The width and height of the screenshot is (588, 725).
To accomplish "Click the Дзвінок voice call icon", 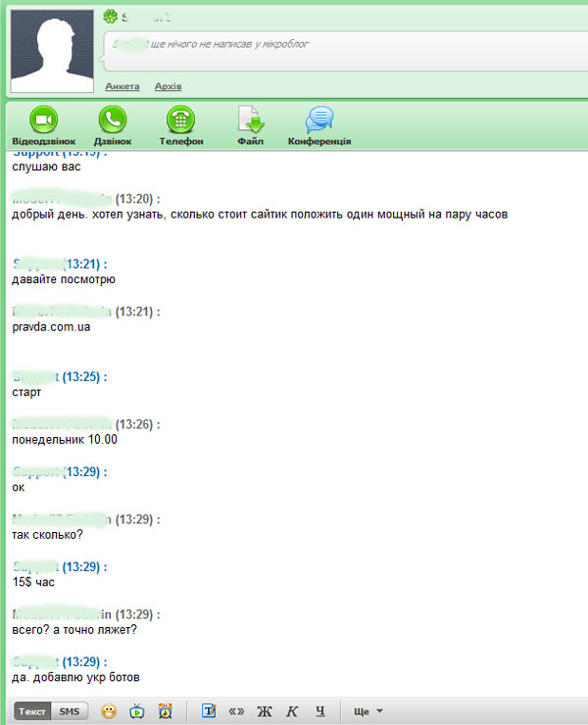I will click(112, 121).
